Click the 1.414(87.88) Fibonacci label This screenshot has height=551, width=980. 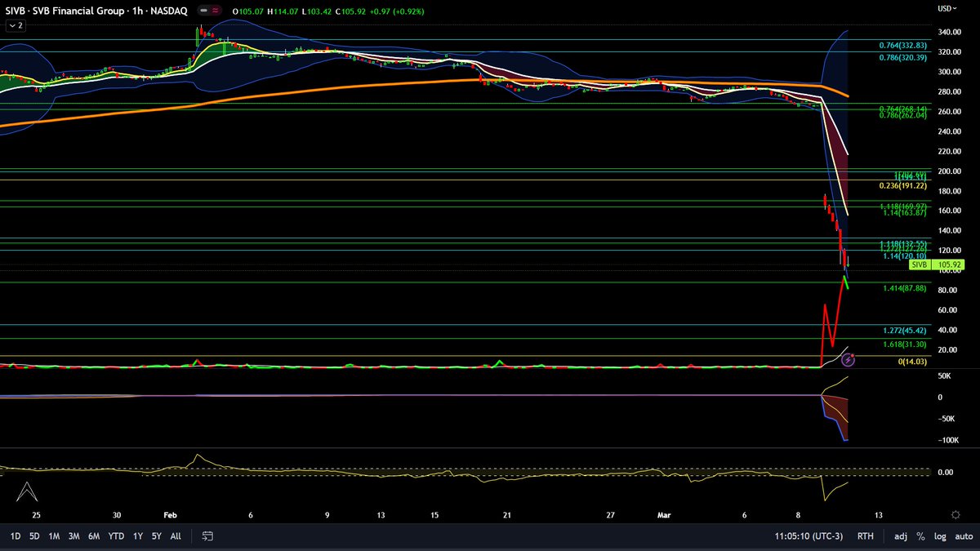click(x=906, y=288)
